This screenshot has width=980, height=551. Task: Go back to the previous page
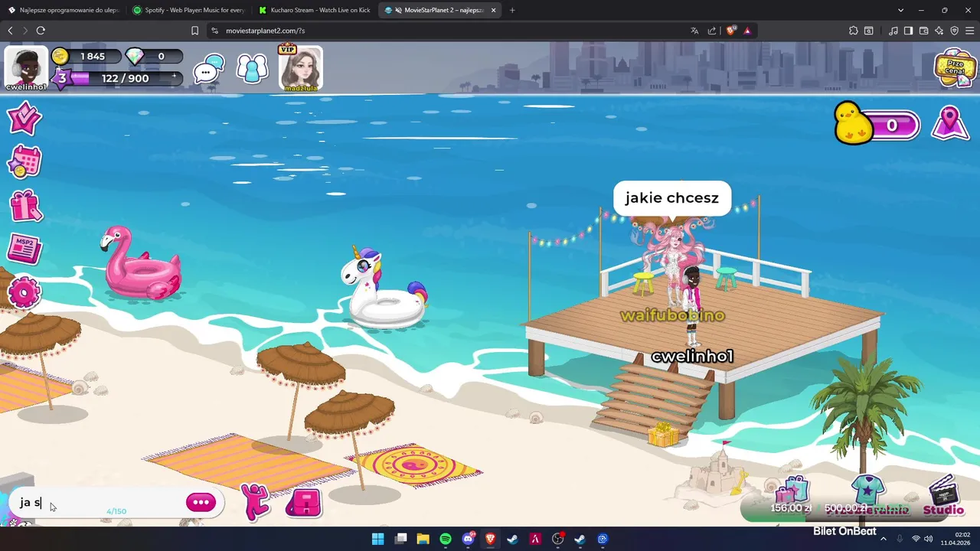(x=10, y=31)
